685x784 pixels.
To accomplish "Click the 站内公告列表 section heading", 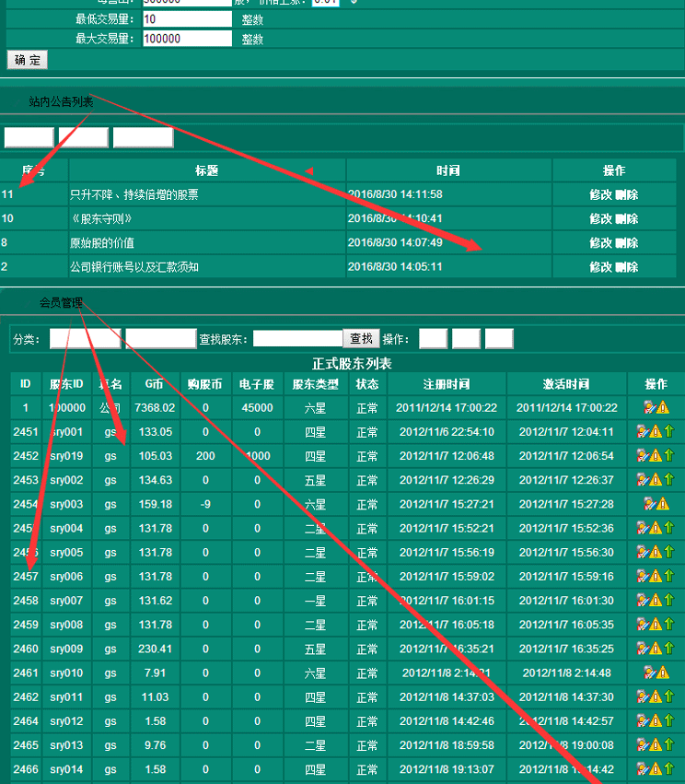I will (x=61, y=102).
